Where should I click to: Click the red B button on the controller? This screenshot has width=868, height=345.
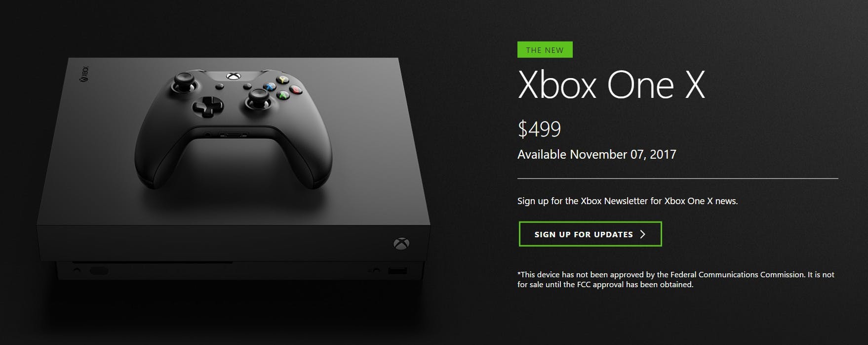click(295, 89)
